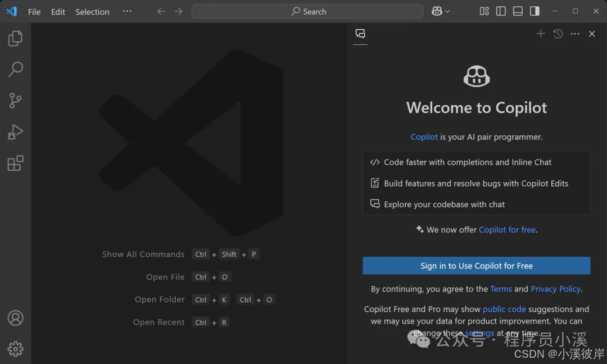Screen dimensions: 607x364
Task: Open the Manage gear icon
Action: pyautogui.click(x=16, y=349)
